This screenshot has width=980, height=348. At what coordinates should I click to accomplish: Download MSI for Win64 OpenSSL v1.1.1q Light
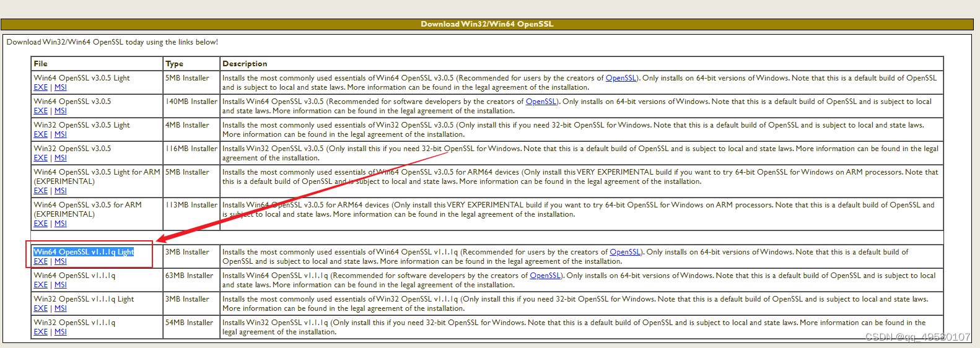(x=60, y=261)
